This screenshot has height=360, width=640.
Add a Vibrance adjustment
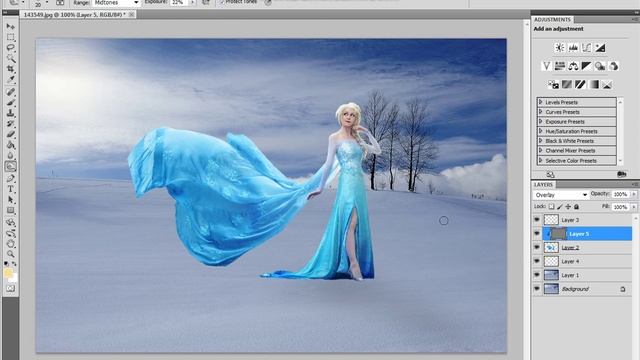coord(546,66)
